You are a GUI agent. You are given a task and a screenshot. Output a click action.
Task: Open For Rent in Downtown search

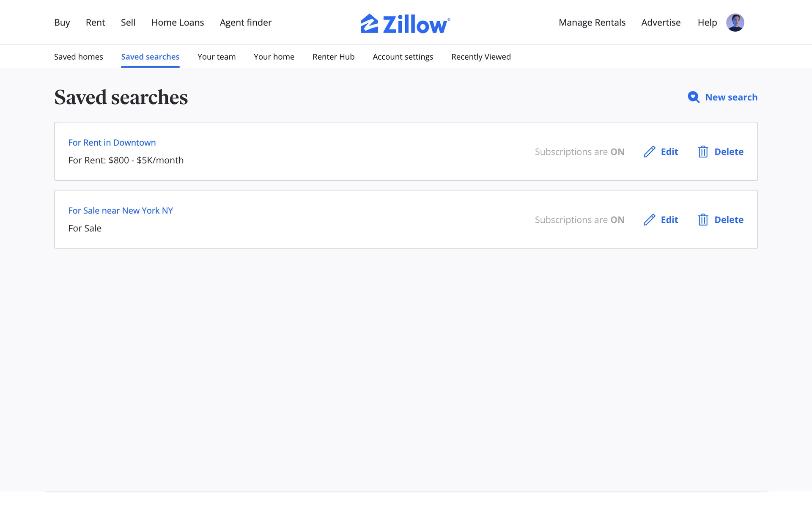coord(112,143)
